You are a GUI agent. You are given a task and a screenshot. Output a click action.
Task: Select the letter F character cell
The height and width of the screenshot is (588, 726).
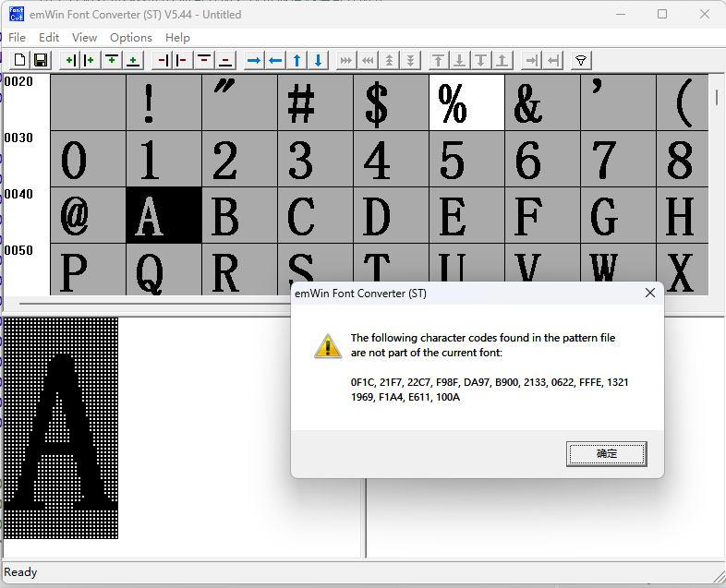(x=542, y=216)
